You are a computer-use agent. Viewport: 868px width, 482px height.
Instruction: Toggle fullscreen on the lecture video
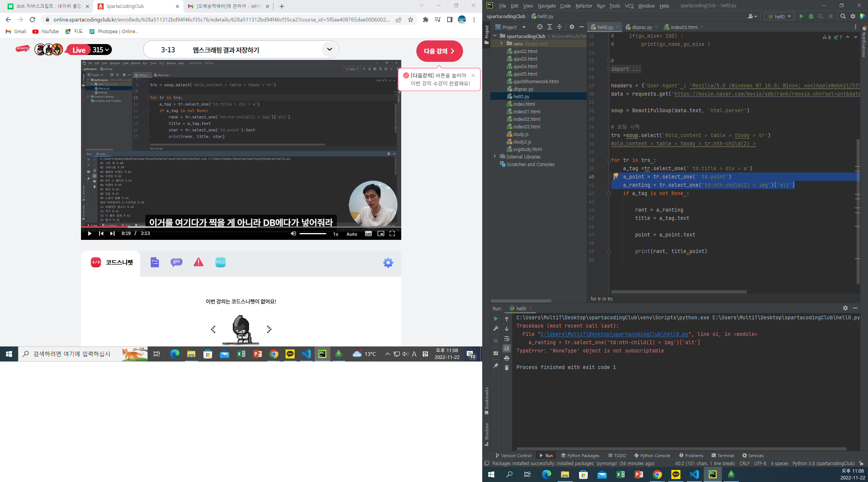pos(392,234)
